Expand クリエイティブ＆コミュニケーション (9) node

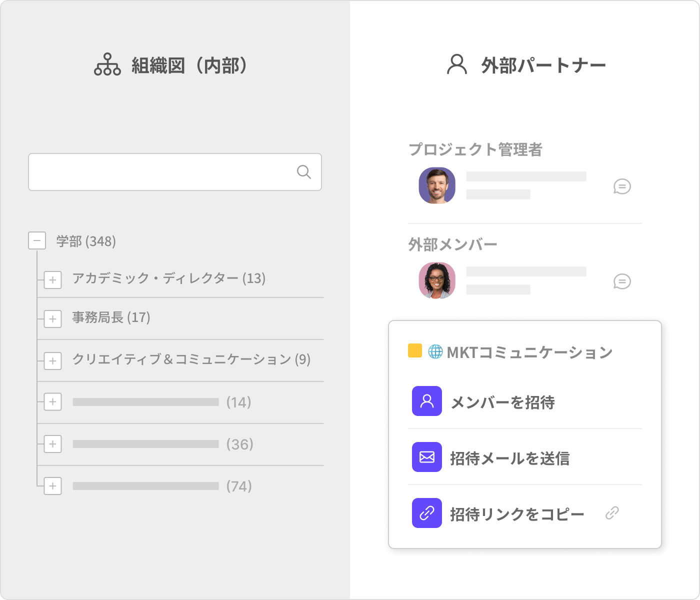click(x=52, y=360)
